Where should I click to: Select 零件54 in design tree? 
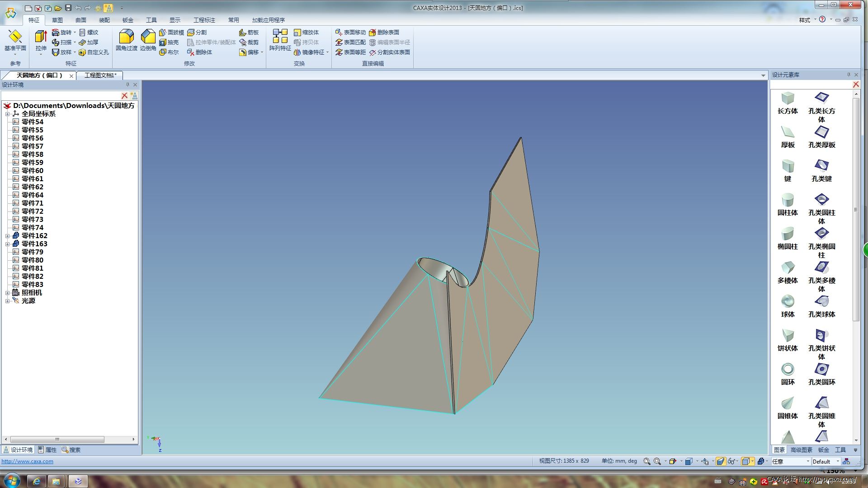tap(33, 122)
